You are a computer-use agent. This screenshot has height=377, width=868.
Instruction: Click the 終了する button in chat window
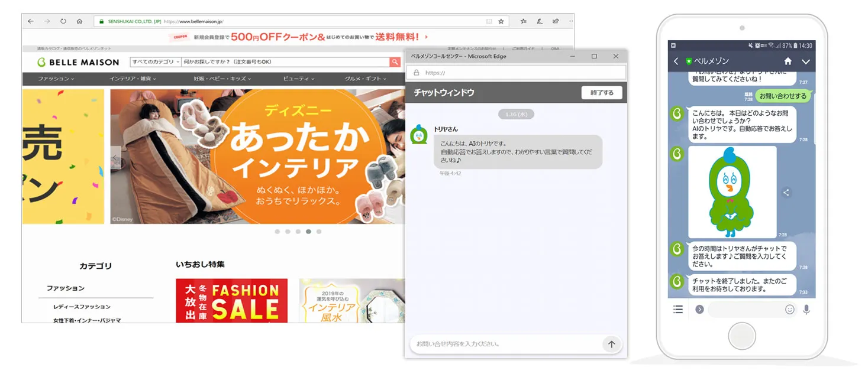click(x=602, y=93)
